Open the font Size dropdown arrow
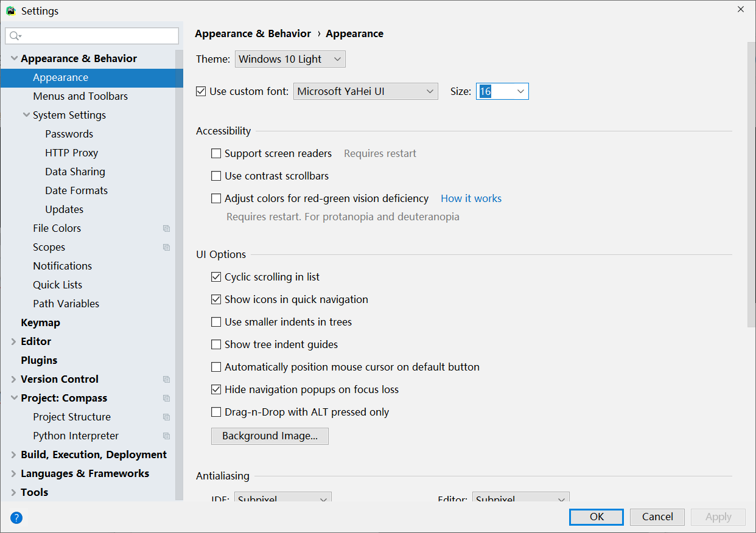Screen dimensions: 756x533 tap(520, 91)
